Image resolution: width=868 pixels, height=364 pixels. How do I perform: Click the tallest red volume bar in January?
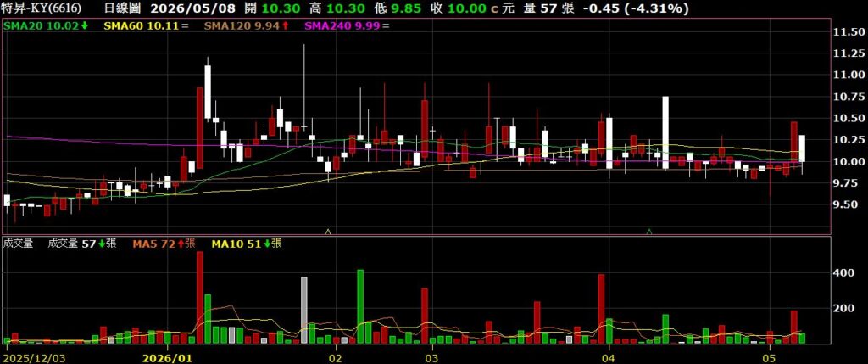[200, 298]
